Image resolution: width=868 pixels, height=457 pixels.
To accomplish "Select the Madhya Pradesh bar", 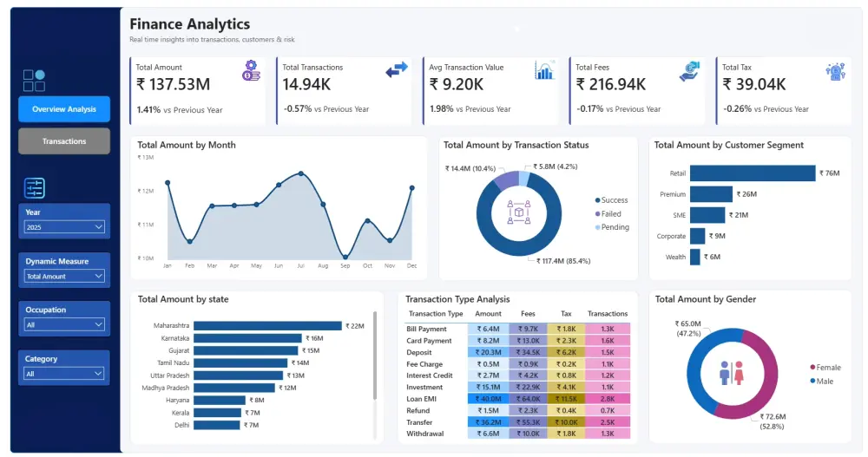I will (234, 388).
